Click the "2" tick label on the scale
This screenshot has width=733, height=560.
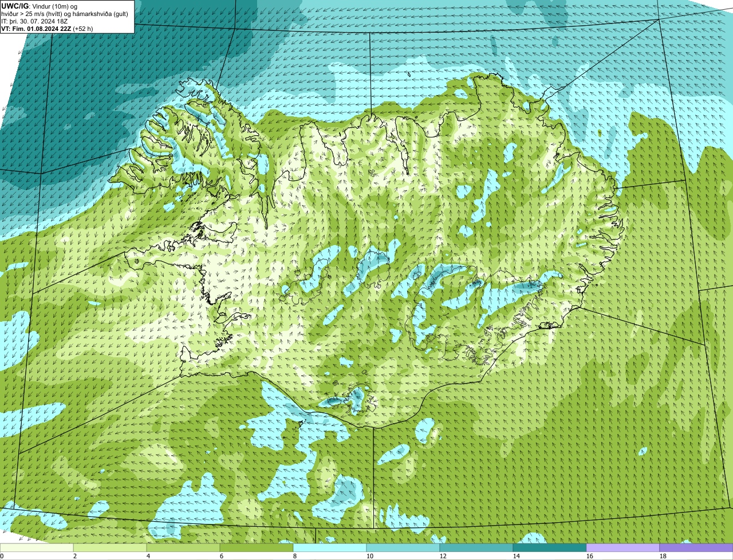tap(75, 556)
